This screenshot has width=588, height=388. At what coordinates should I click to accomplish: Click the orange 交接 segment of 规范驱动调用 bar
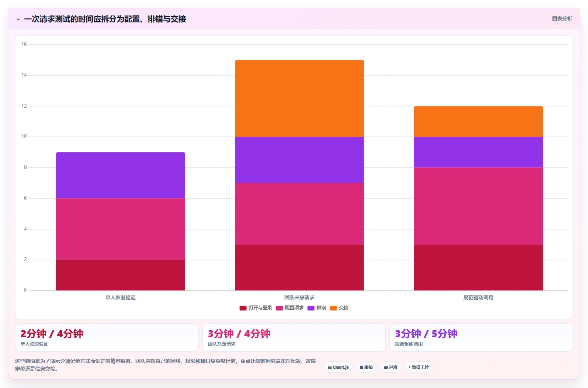pyautogui.click(x=478, y=121)
